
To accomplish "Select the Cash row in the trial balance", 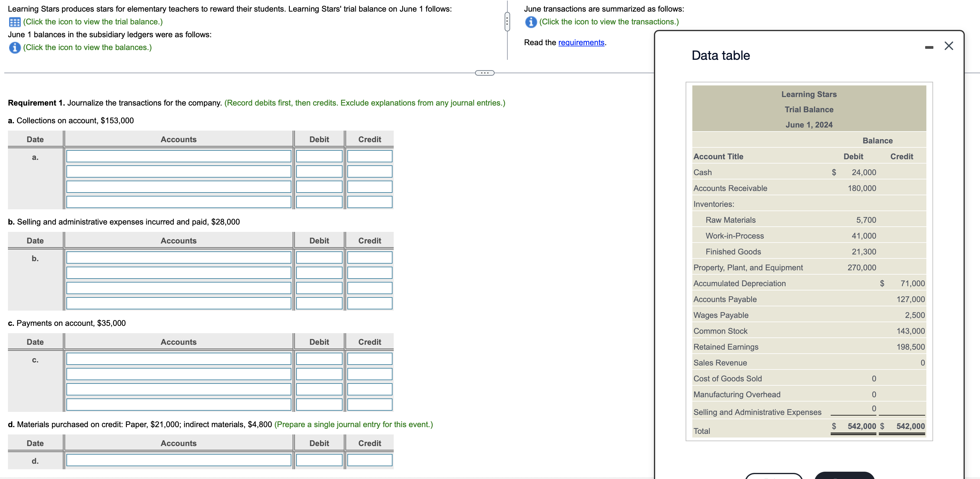I will point(703,172).
